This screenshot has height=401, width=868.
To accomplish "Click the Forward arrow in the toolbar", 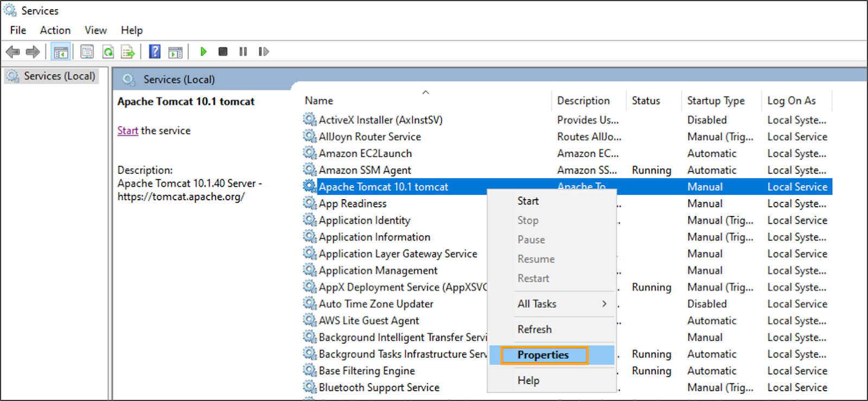I will [x=33, y=52].
